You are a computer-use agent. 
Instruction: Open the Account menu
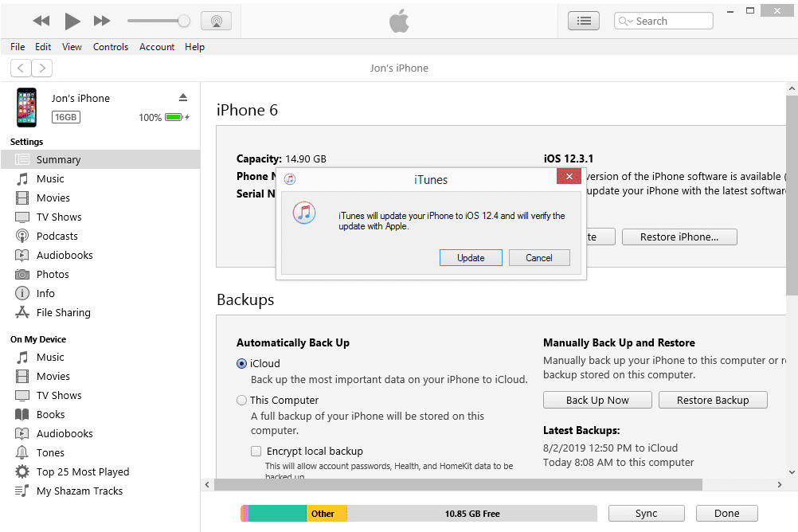coord(157,47)
